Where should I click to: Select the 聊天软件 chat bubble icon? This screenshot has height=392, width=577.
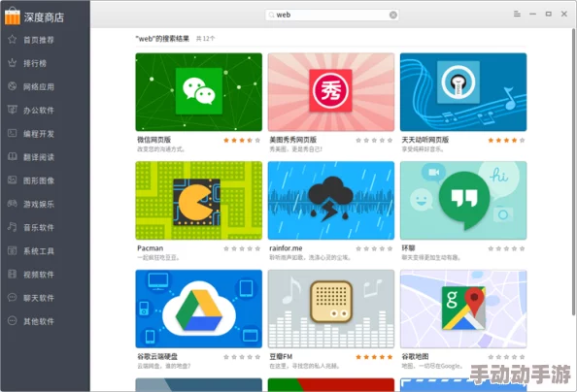pos(13,298)
